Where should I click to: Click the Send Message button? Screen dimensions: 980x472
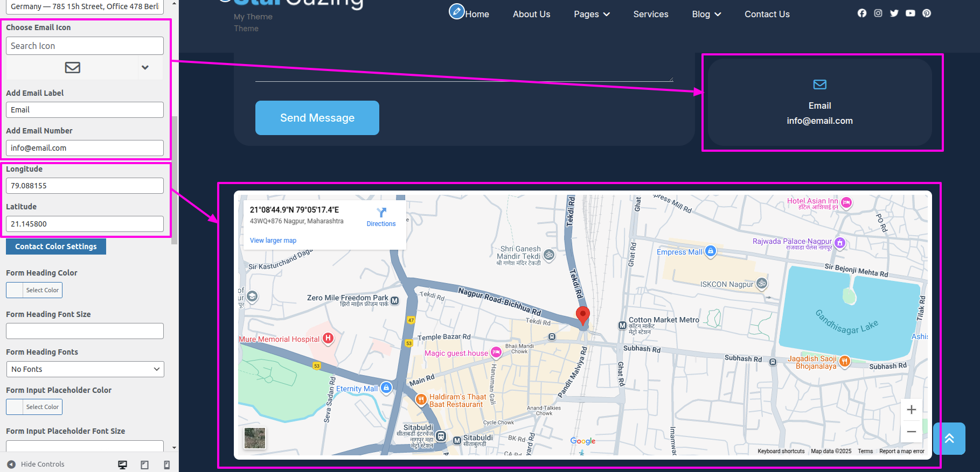point(317,118)
